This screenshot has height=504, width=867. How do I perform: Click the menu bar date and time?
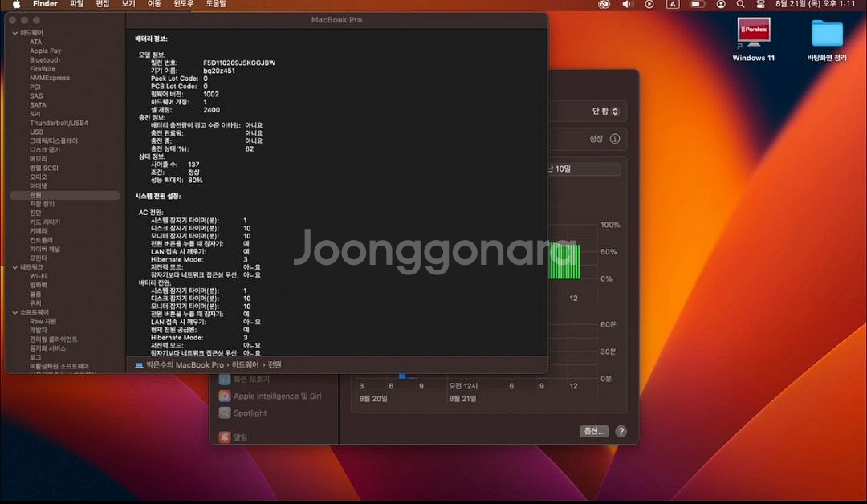coord(815,4)
